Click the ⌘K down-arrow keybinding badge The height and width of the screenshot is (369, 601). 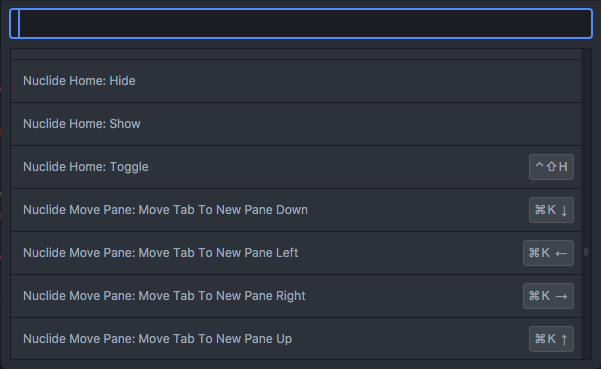551,210
